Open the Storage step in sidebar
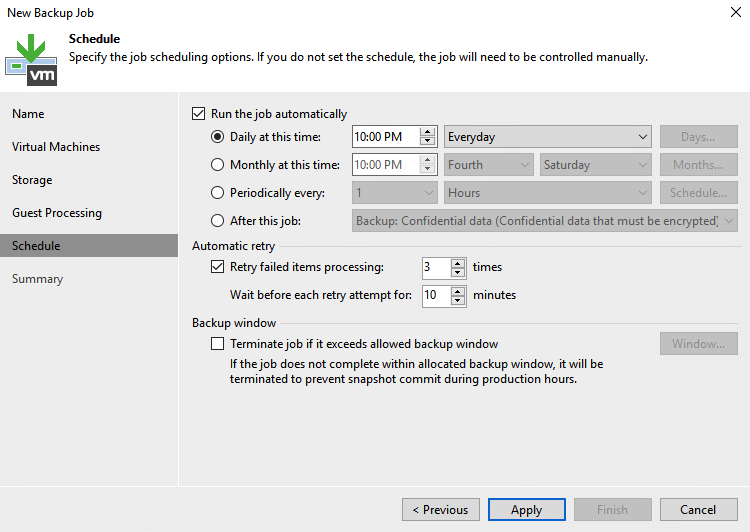Screen dimensions: 750x532 32,180
